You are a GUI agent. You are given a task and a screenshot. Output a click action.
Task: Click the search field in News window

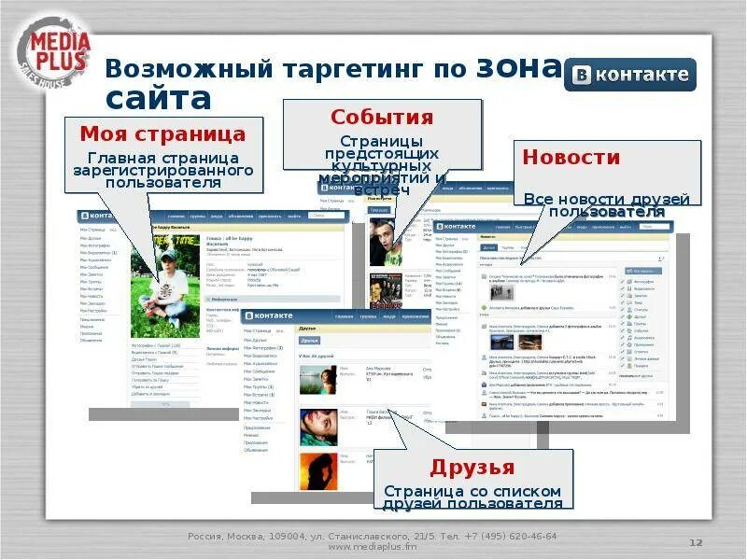coord(655,227)
